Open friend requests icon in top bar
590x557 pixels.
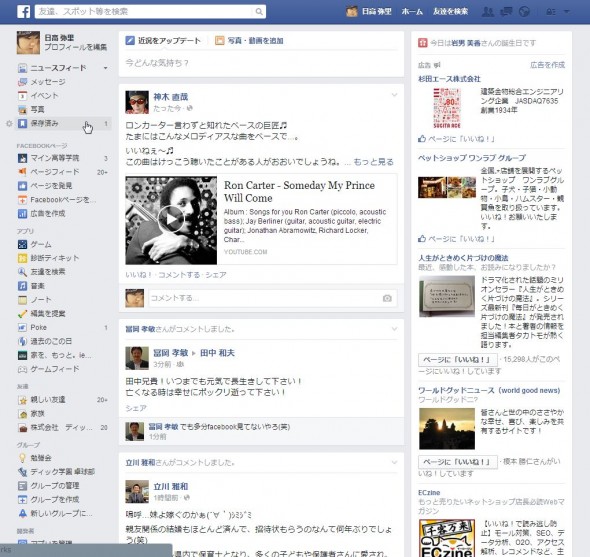(488, 12)
